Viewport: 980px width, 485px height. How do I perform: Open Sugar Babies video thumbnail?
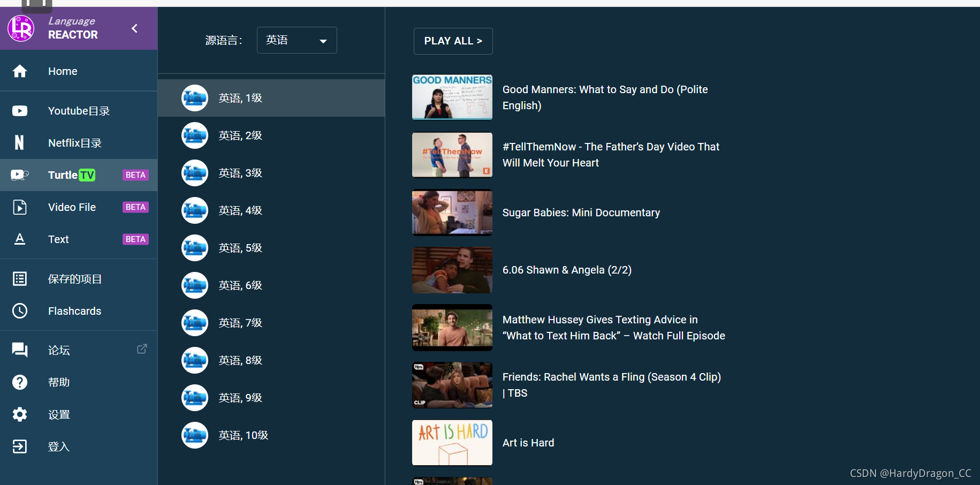click(452, 213)
